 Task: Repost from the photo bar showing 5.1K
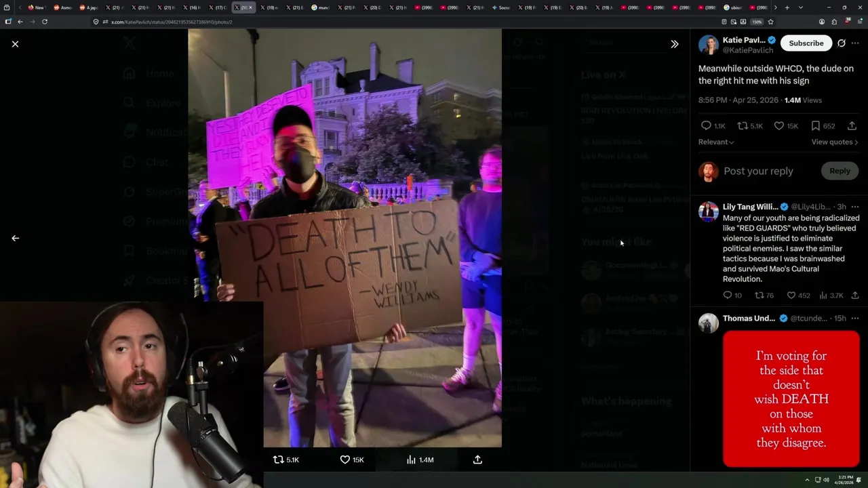pos(285,460)
